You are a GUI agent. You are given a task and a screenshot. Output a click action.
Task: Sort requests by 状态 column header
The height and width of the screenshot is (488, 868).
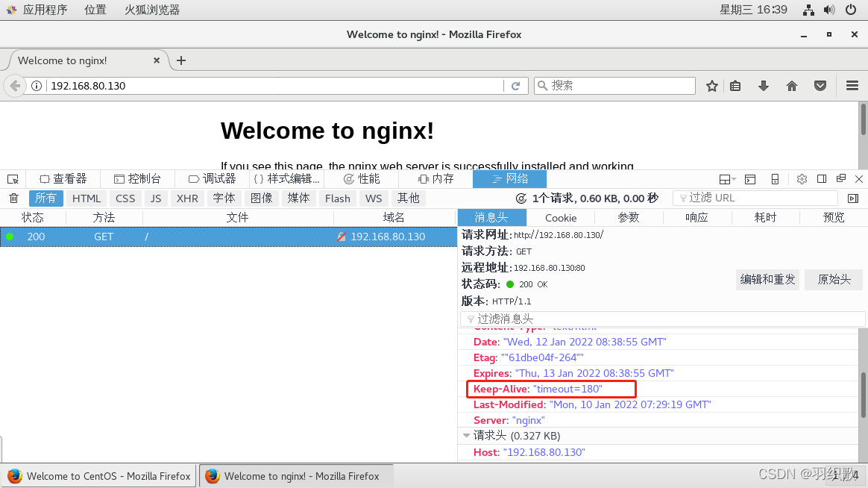click(33, 218)
